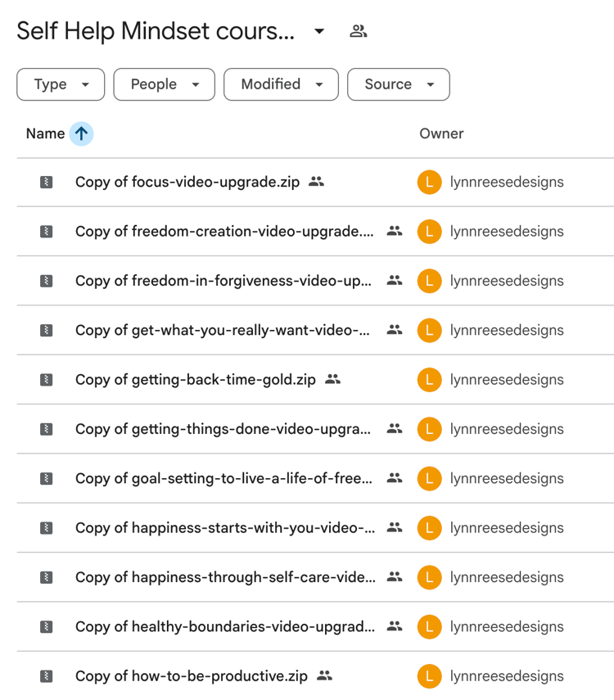Open the Source filter dropdown
614x700 pixels.
click(x=398, y=84)
